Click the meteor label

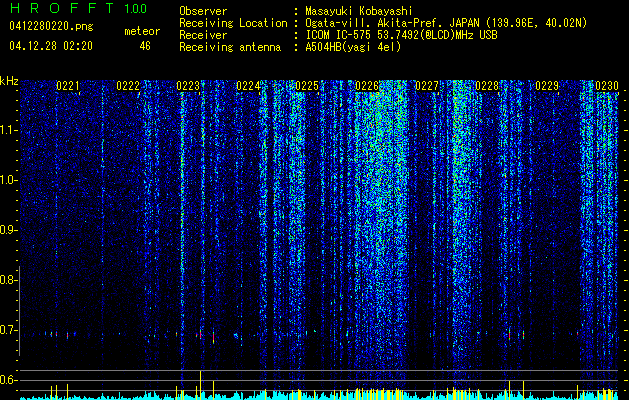tap(142, 31)
